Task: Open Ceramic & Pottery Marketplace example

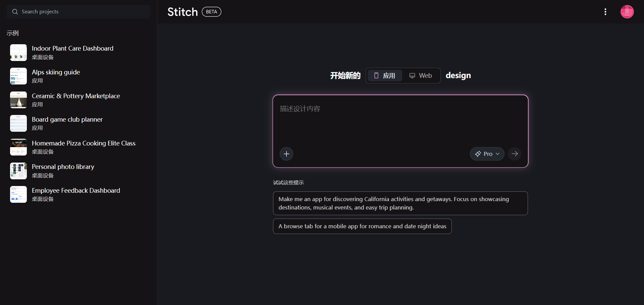Action: click(x=76, y=96)
